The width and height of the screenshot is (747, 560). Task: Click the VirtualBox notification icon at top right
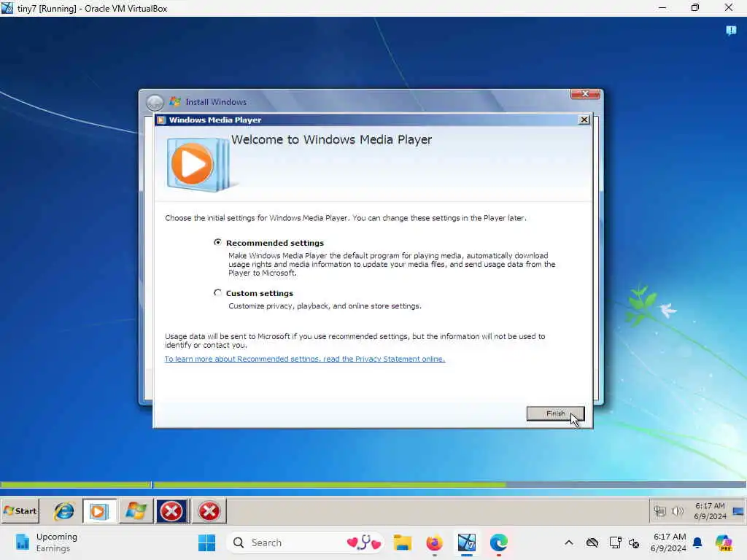point(731,31)
